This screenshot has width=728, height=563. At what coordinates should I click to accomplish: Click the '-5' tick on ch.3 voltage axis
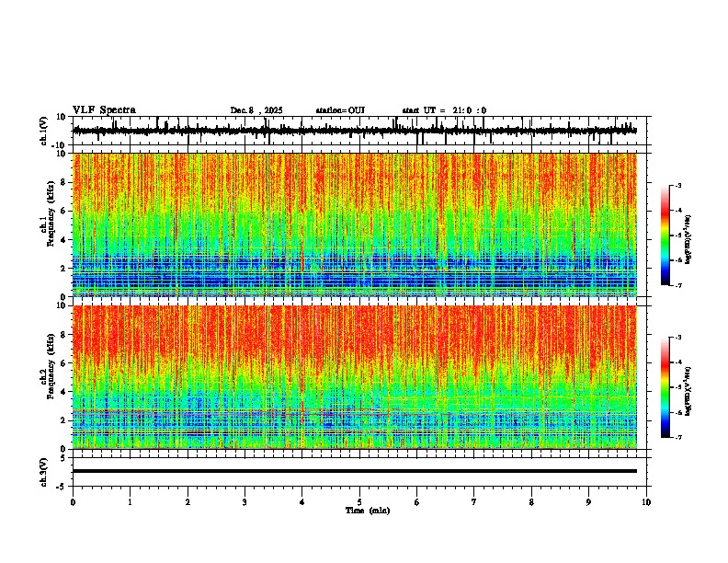click(x=63, y=487)
